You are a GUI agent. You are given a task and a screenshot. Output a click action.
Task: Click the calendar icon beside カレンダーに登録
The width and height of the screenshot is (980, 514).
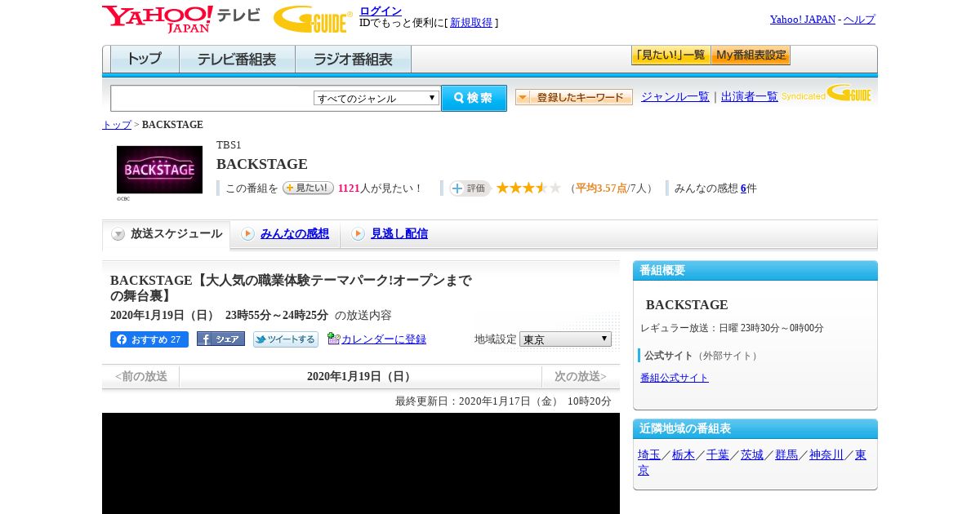(333, 339)
